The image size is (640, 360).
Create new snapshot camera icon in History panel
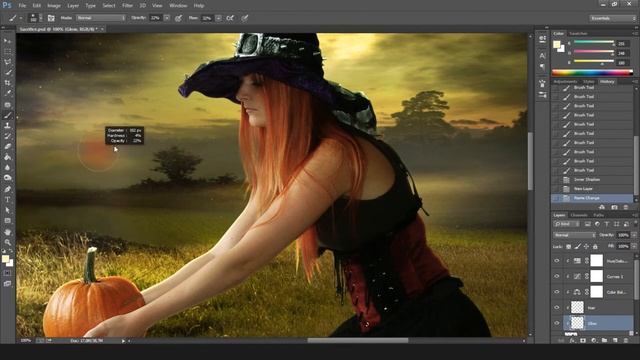click(614, 207)
